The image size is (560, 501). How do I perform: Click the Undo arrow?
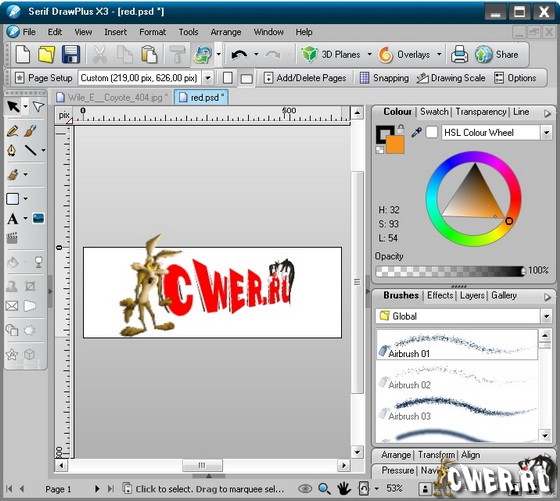point(239,55)
